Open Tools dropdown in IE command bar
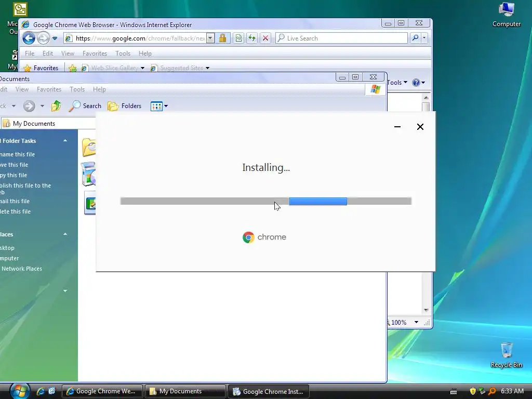 pyautogui.click(x=397, y=83)
